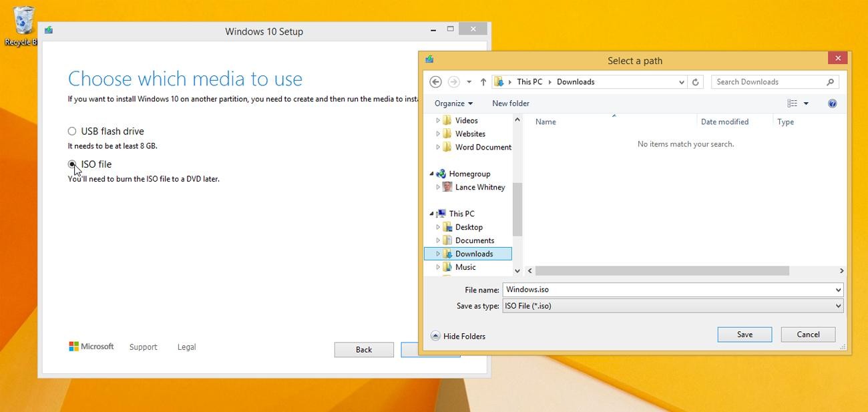Create a New folder

click(511, 104)
